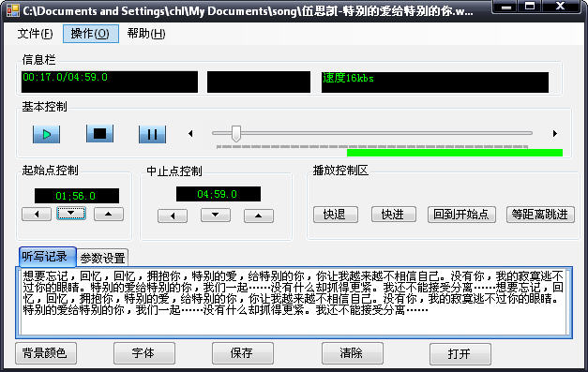Click the right arrow beside the seek slider
Viewport: 588px width, 372px height.
[x=555, y=133]
